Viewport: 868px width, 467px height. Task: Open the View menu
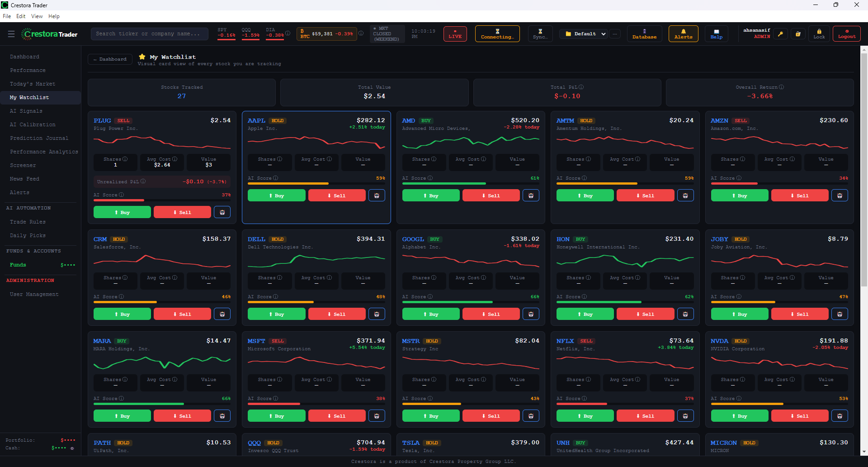pos(37,16)
